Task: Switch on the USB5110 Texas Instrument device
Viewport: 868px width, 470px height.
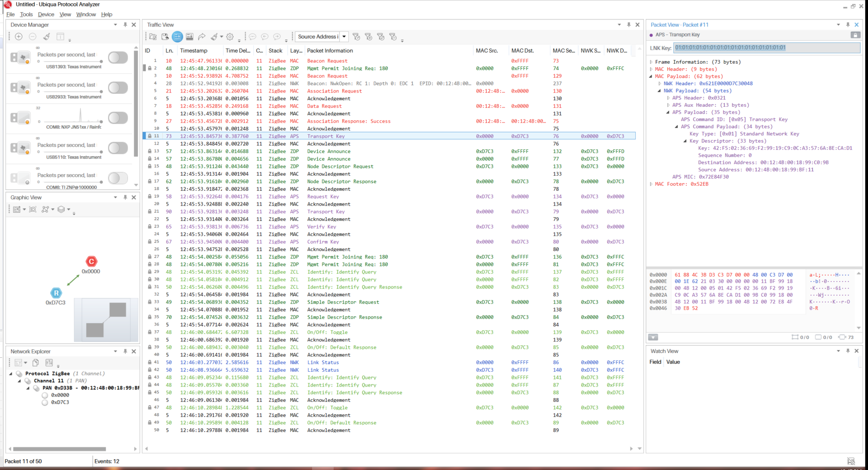Action: [x=118, y=148]
